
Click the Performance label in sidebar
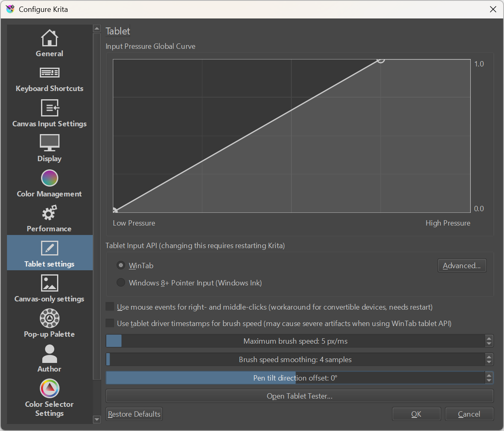tap(49, 229)
